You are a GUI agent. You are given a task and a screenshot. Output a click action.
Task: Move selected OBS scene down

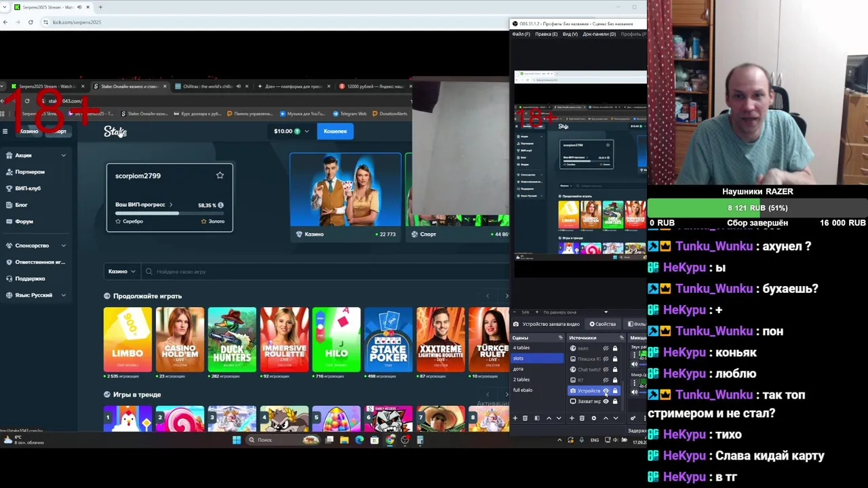coord(559,418)
